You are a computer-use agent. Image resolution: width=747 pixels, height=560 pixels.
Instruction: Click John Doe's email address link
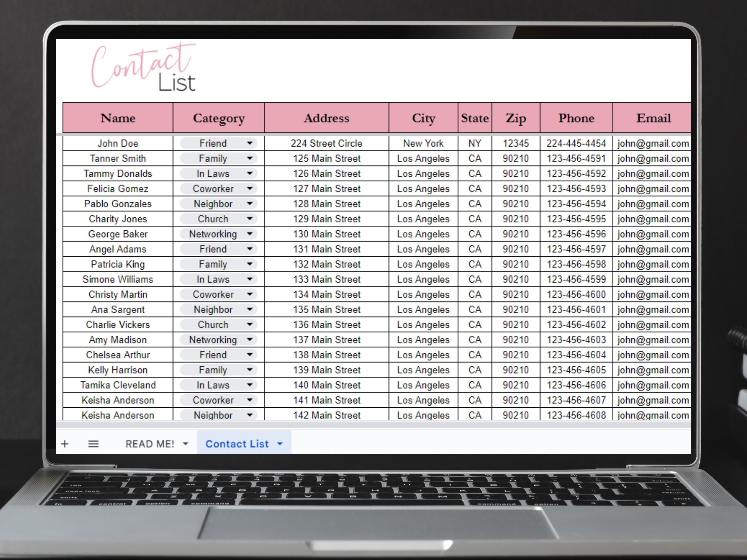652,143
